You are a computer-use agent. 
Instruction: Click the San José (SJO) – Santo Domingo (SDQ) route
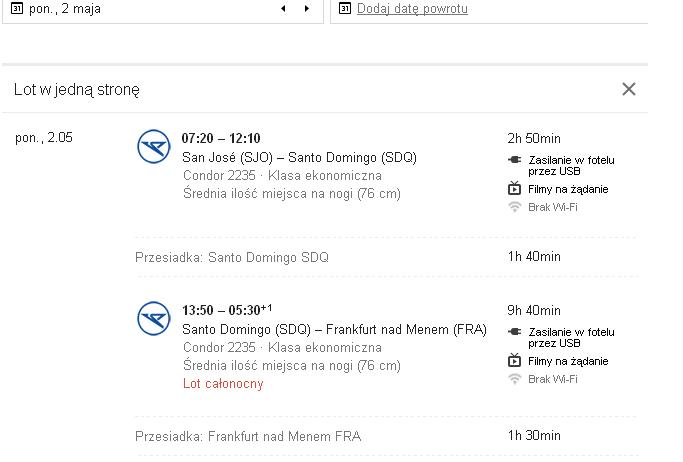coord(299,157)
